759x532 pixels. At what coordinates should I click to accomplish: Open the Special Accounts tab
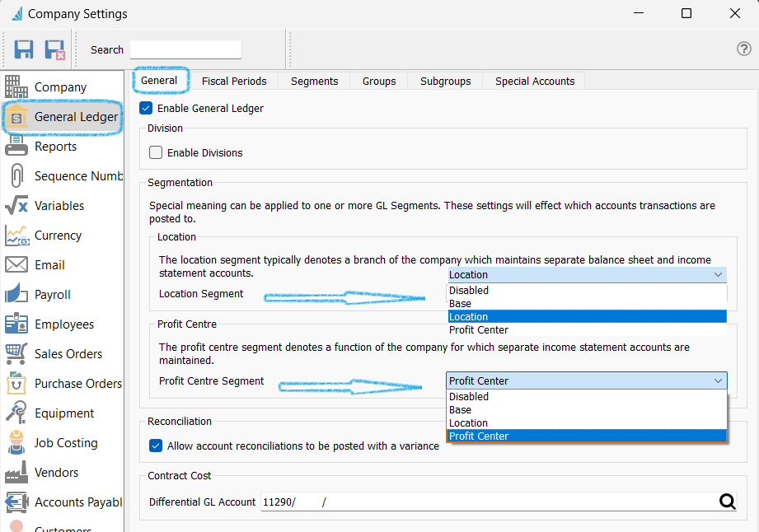[x=535, y=81]
